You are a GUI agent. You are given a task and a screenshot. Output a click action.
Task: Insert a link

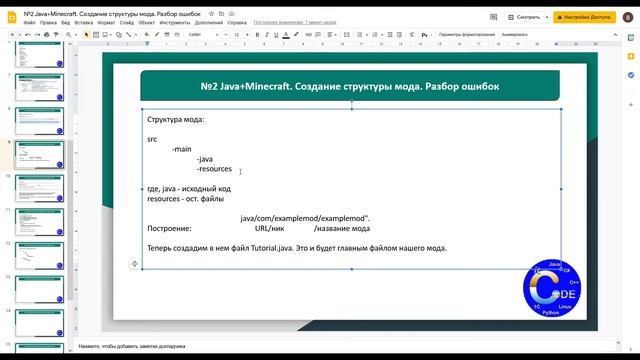[x=309, y=35]
